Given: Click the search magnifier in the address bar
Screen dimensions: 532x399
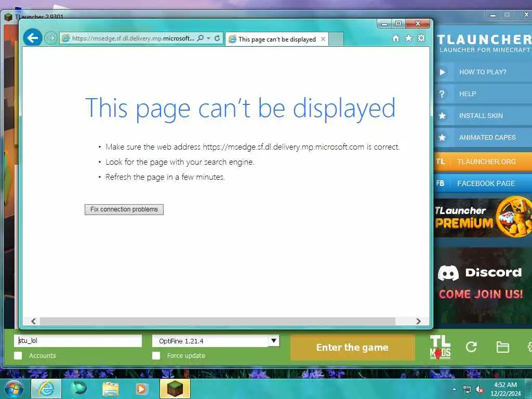Looking at the screenshot, I should [x=201, y=38].
